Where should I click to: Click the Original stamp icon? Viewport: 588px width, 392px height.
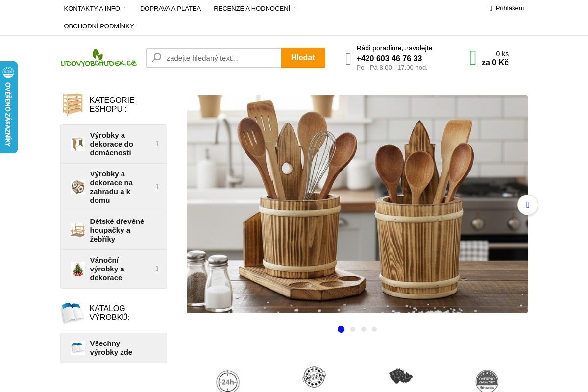click(314, 377)
